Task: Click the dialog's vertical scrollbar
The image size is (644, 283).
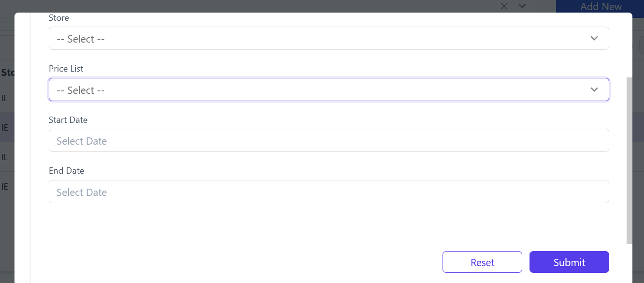Action: click(x=629, y=160)
